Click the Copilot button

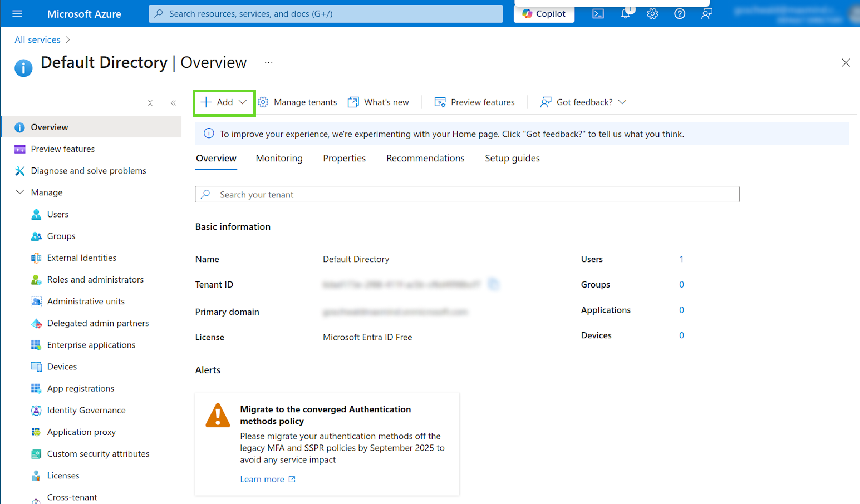coord(544,14)
